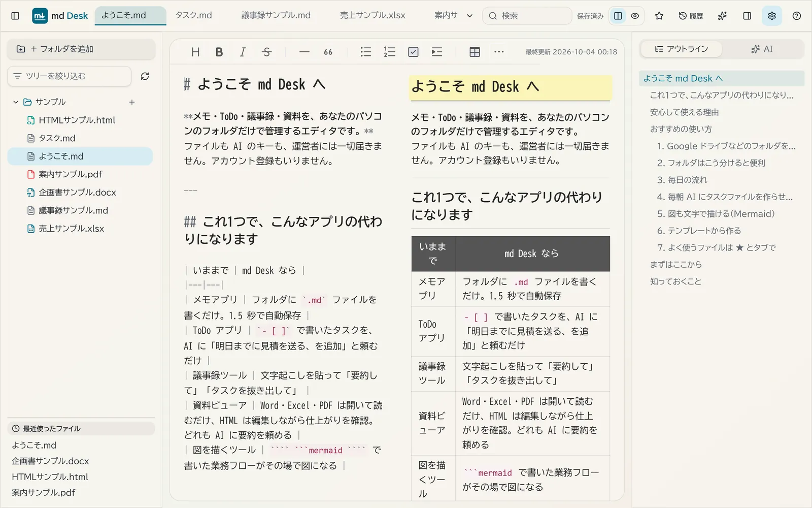
Task: Open the 履歴 history button
Action: click(691, 16)
